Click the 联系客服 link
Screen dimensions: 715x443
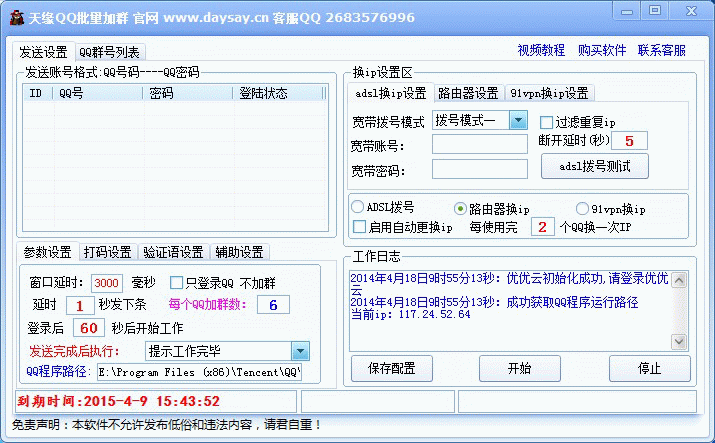pyautogui.click(x=662, y=50)
